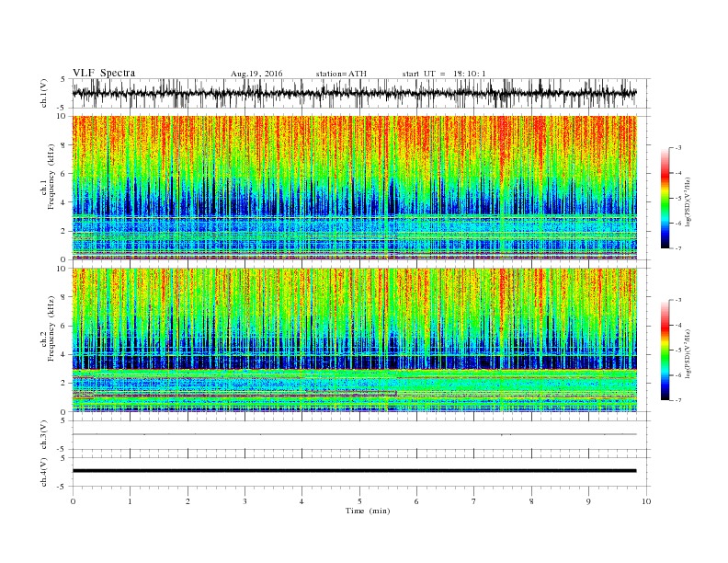Click the thick black ch.4 trace
Viewport: 728px width, 563px height.
tap(354, 471)
